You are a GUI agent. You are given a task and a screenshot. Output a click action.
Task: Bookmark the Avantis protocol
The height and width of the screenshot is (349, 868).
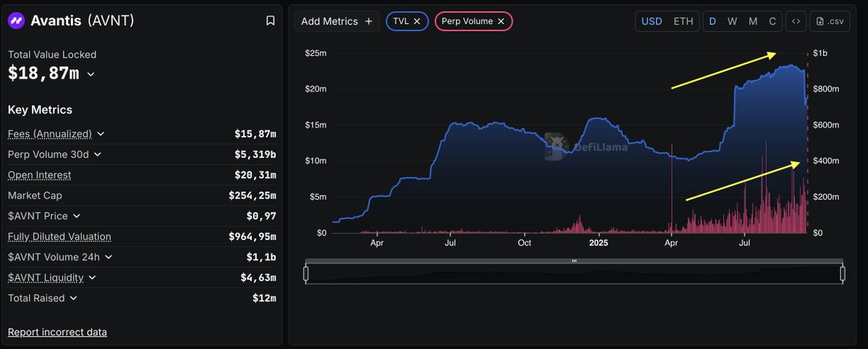coord(271,21)
